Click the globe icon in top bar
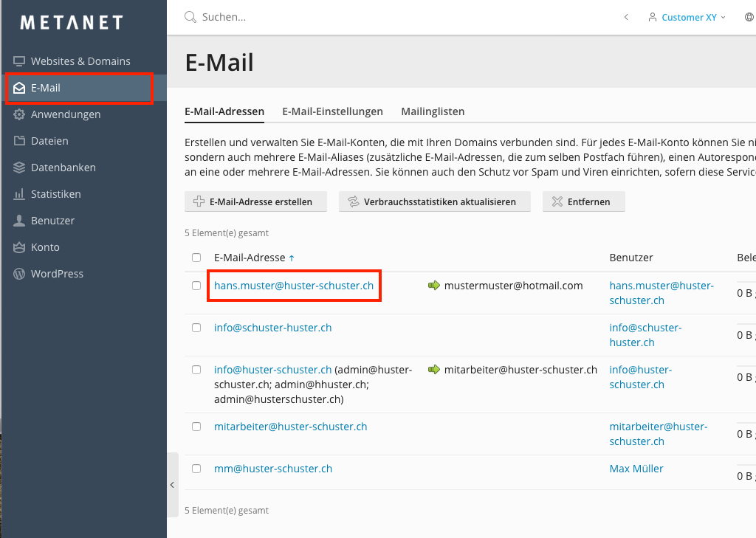The image size is (756, 538). [x=750, y=17]
